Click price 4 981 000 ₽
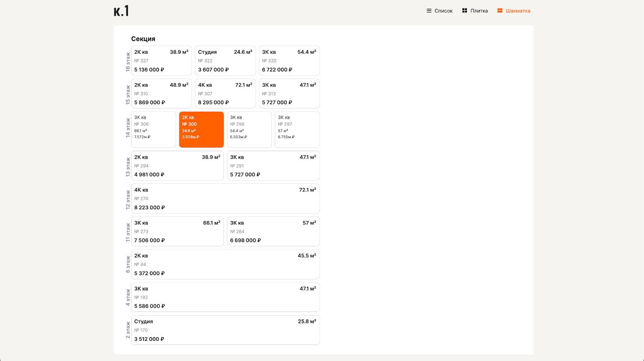Viewport: 644px width, 361px height. point(149,174)
